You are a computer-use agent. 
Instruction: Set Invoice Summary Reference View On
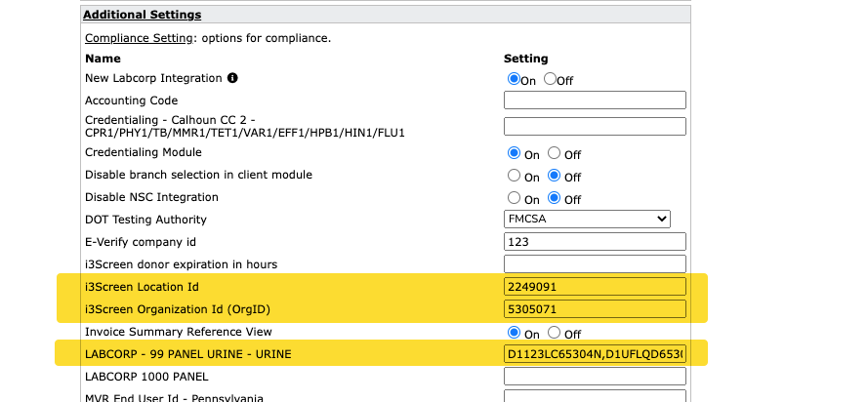tap(514, 333)
